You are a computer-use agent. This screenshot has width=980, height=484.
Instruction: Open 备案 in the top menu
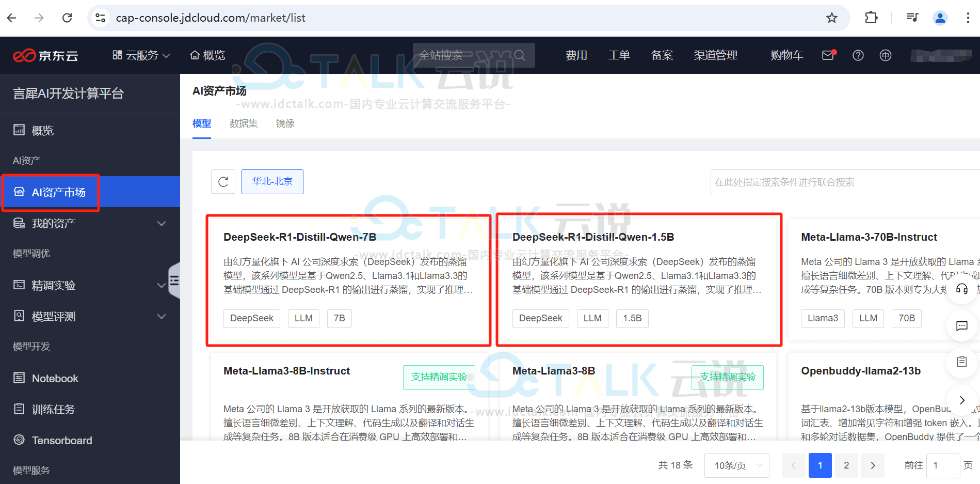point(662,55)
